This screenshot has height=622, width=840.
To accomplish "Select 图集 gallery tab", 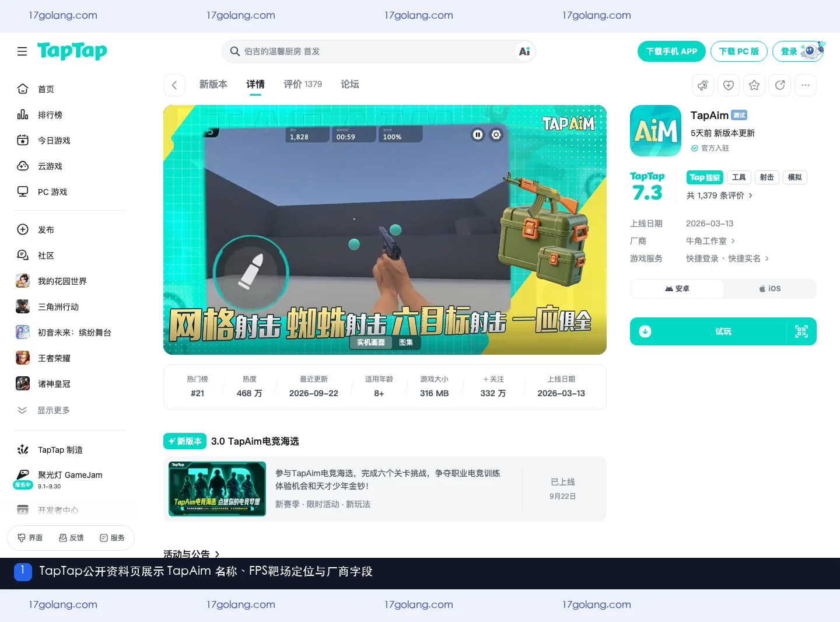I will pyautogui.click(x=406, y=343).
